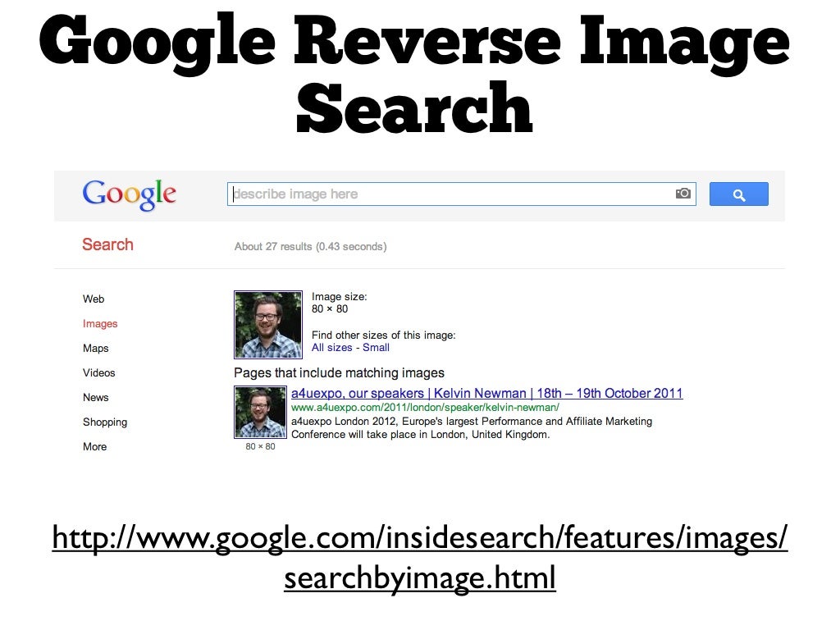Viewport: 840px width, 630px height.
Task: Open the a4uexpo our speakers result link
Action: pos(487,393)
